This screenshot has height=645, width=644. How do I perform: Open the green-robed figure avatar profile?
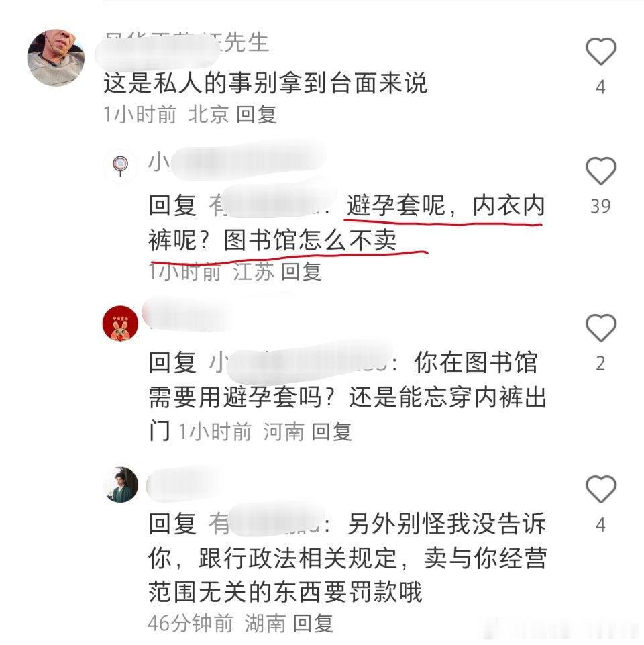pyautogui.click(x=120, y=485)
